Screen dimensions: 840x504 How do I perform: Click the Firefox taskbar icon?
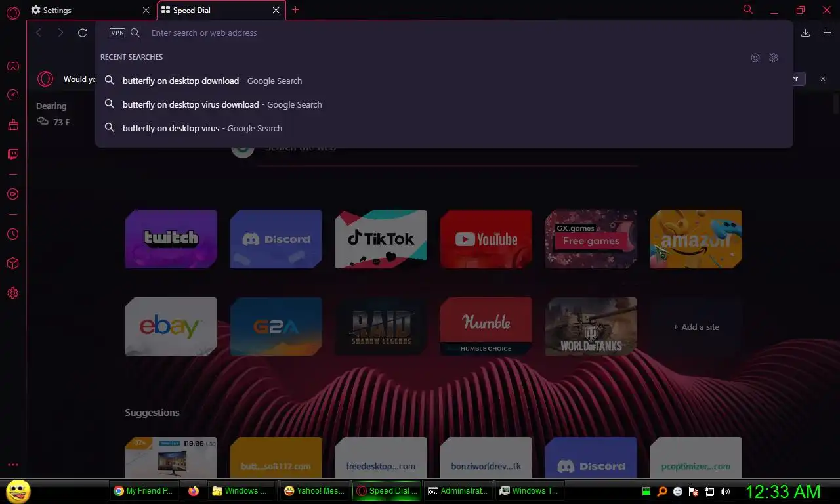coord(194,491)
